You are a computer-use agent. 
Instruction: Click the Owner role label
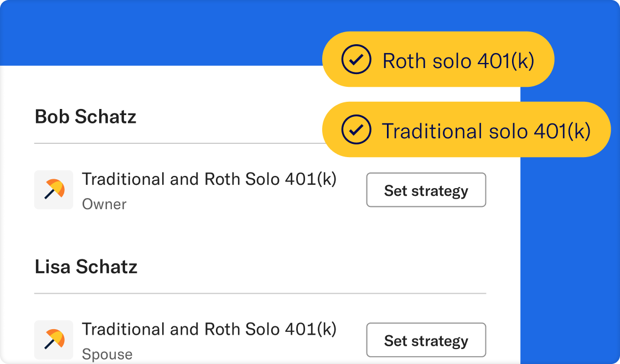[x=104, y=204]
